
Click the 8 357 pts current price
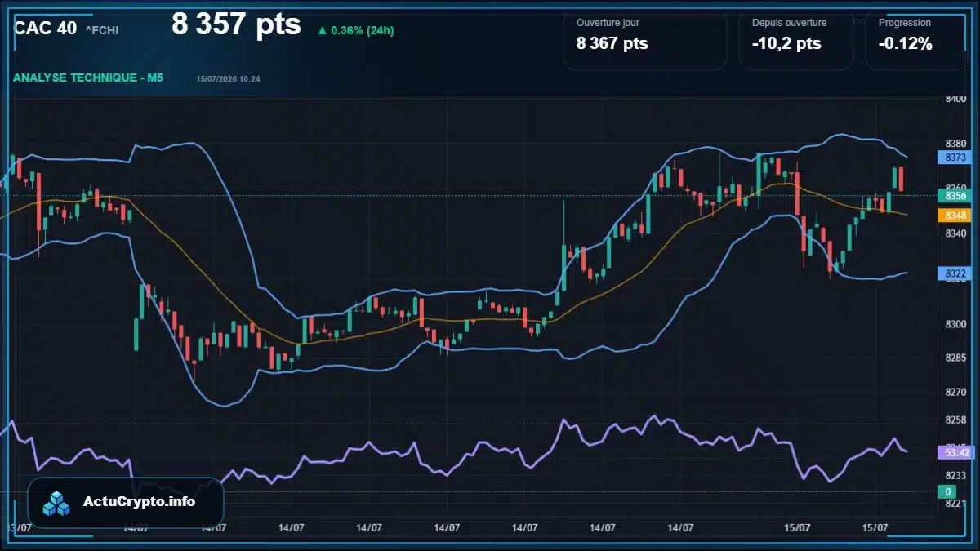(x=236, y=24)
